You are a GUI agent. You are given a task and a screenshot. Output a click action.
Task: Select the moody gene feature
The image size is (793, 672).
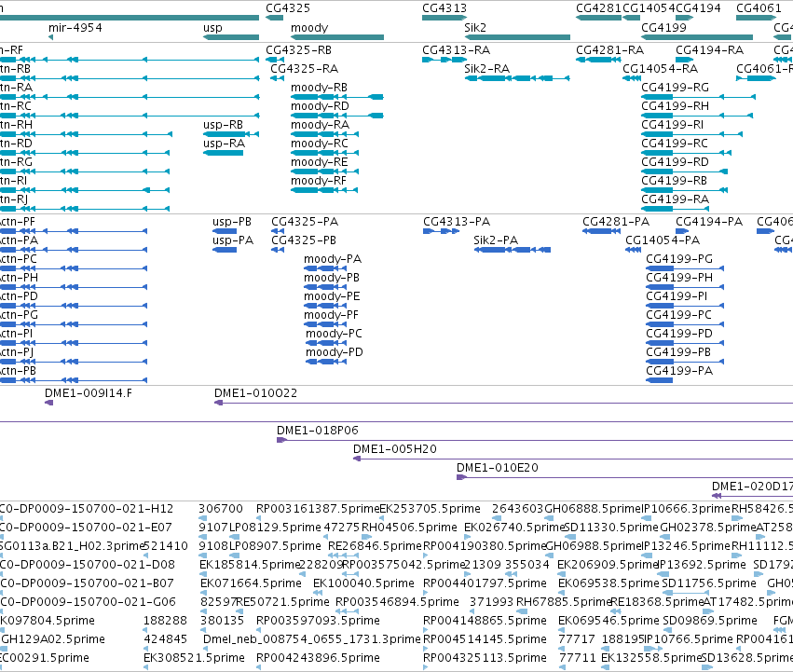coord(337,37)
